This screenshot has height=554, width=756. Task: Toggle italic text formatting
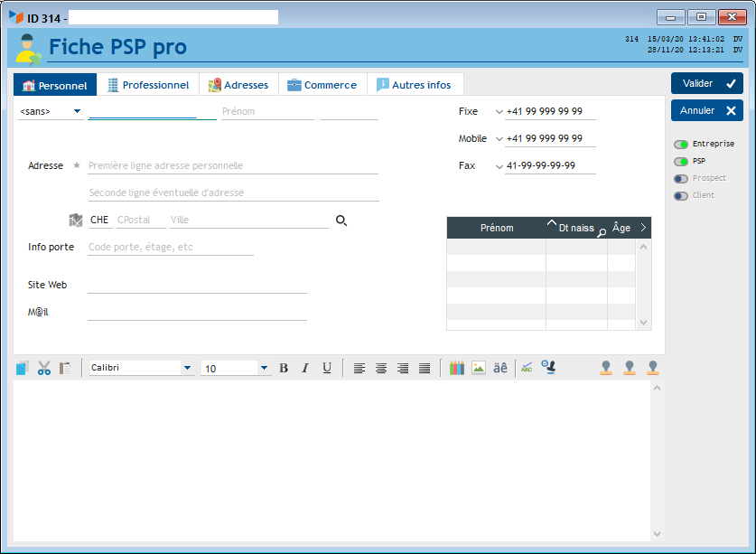point(305,368)
